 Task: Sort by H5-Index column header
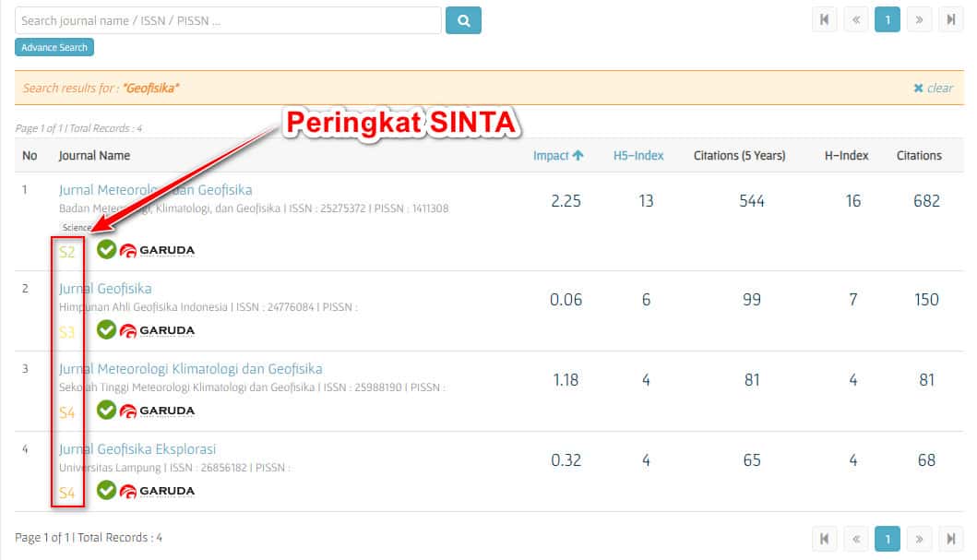tap(638, 156)
